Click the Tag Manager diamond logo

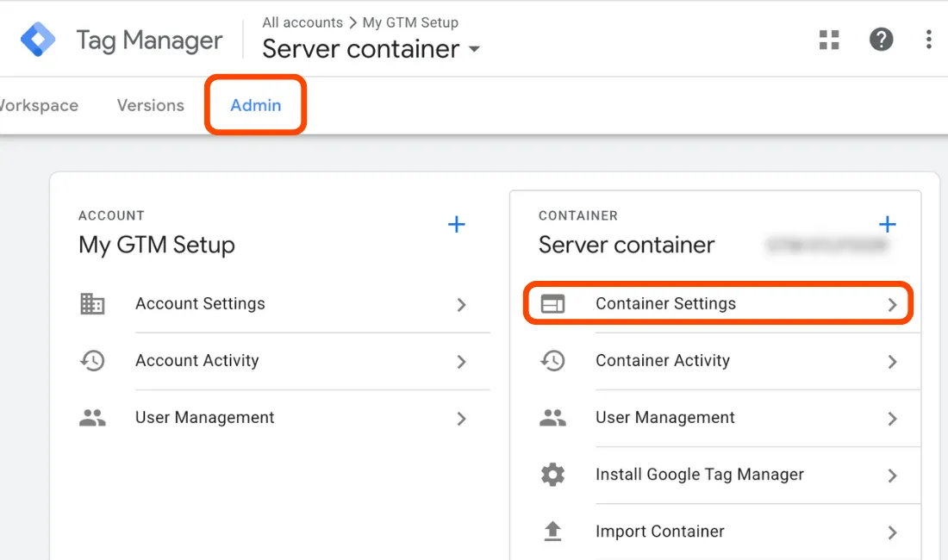(x=36, y=39)
